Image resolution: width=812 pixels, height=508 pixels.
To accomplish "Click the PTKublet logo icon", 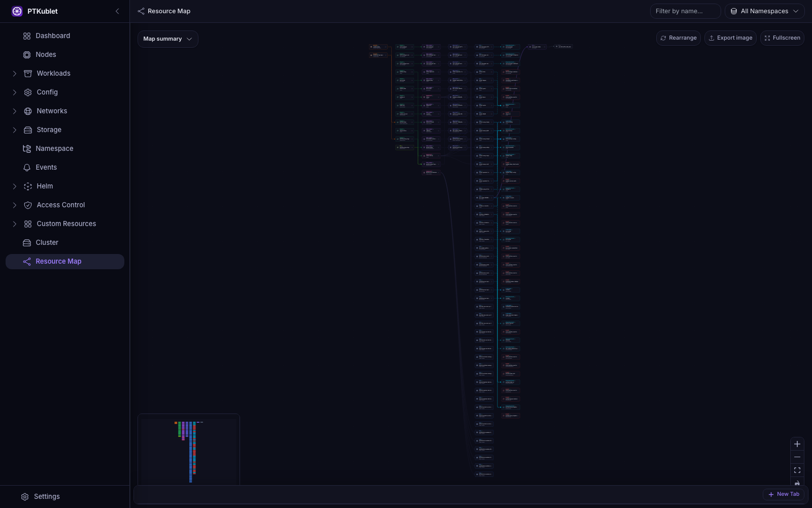I will coord(17,11).
